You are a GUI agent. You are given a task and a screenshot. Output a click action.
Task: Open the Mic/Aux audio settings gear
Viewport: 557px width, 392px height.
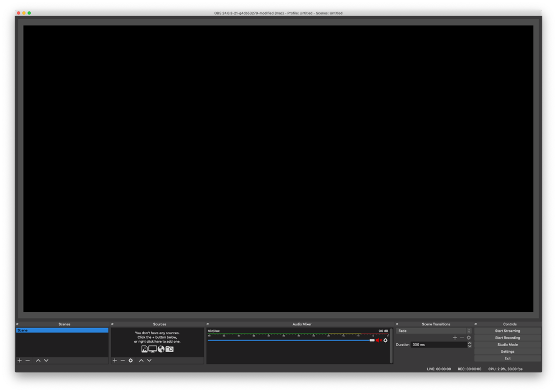385,340
